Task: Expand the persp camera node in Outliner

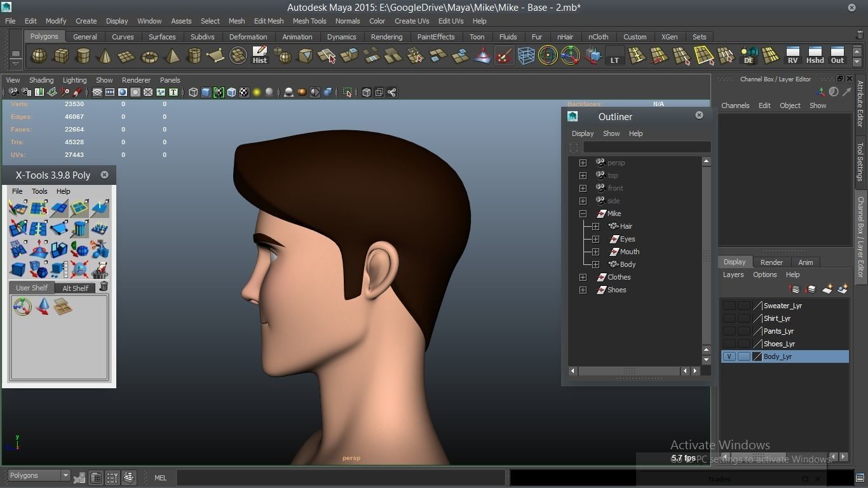Action: coord(583,163)
